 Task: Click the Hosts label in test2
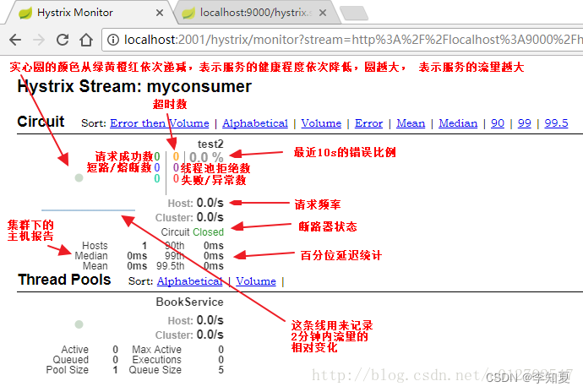coord(95,246)
